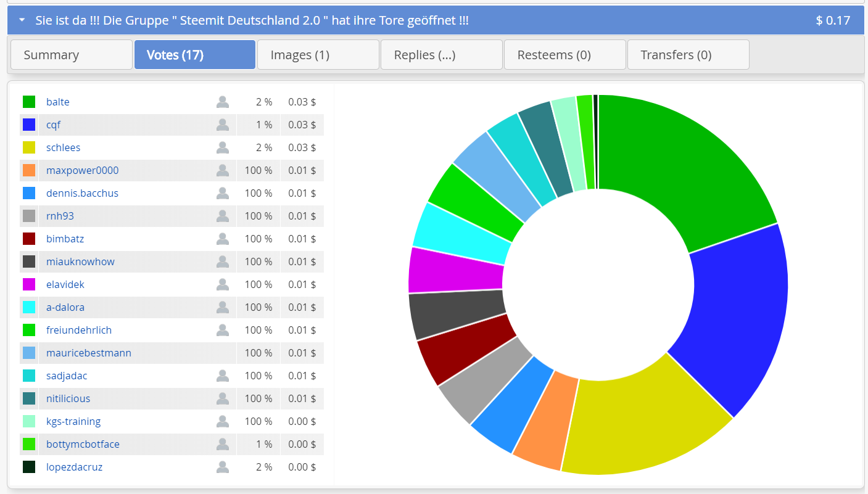Click the freiundehrlich voter name
Viewport: 868px width, 494px height.
(79, 330)
